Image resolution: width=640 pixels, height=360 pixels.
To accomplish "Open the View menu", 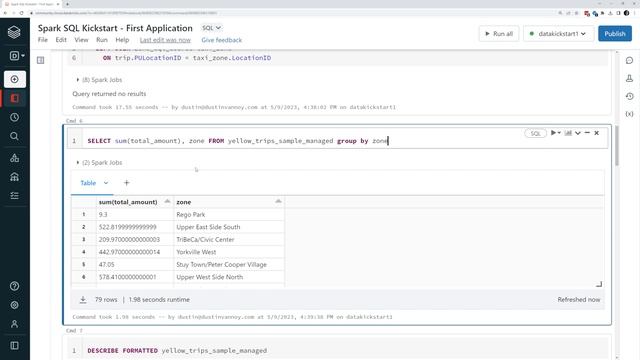I will coord(81,40).
